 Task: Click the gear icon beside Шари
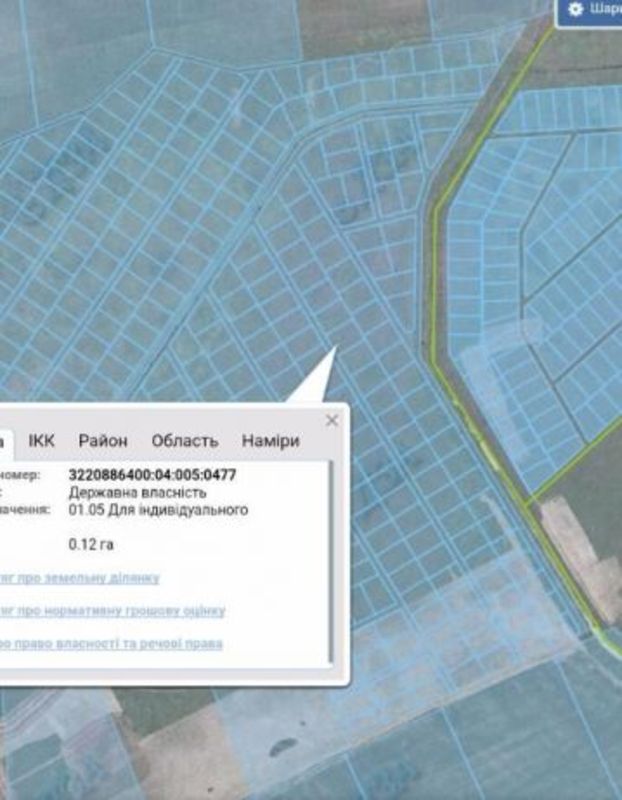click(x=575, y=9)
